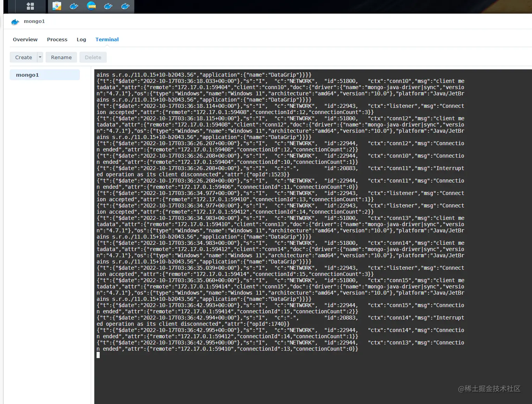
Task: Click the mongo1 window title text
Action: pyautogui.click(x=34, y=21)
